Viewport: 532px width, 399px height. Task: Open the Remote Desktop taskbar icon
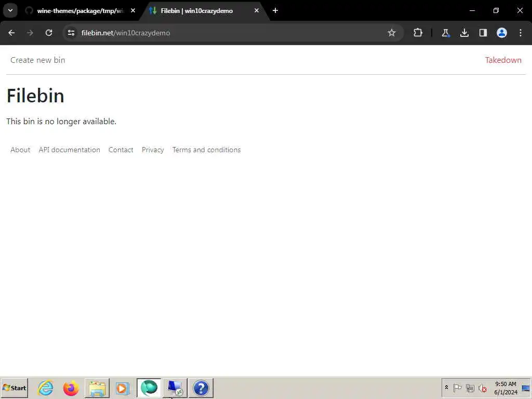[175, 388]
